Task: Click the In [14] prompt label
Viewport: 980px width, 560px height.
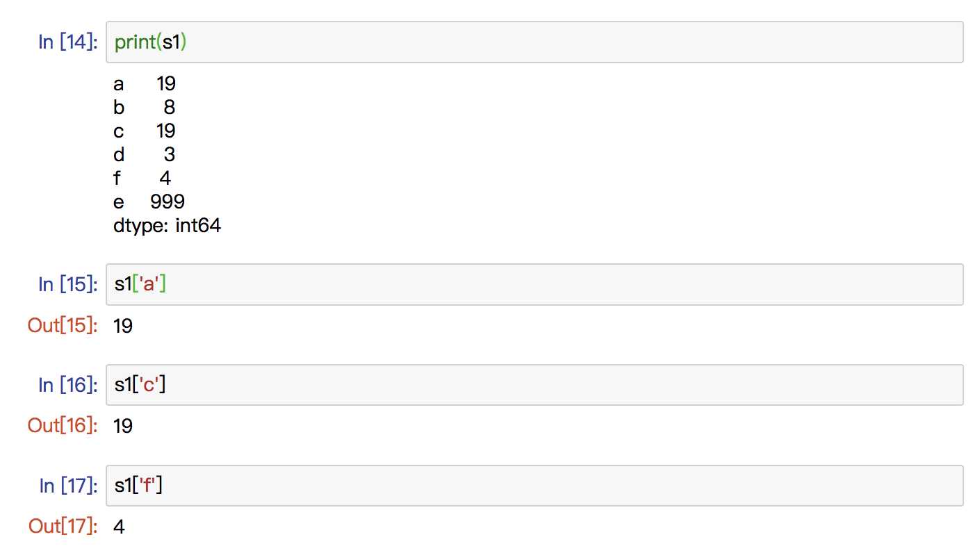Action: [x=67, y=42]
